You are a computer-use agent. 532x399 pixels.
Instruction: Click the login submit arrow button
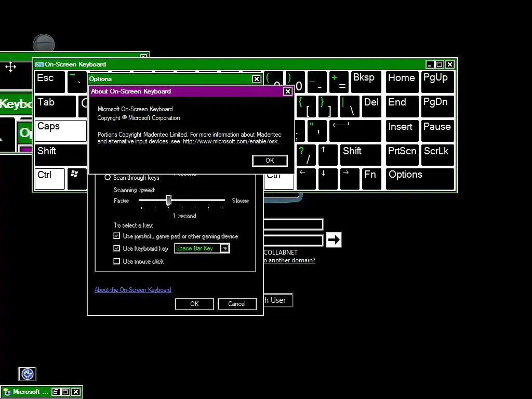[x=334, y=240]
